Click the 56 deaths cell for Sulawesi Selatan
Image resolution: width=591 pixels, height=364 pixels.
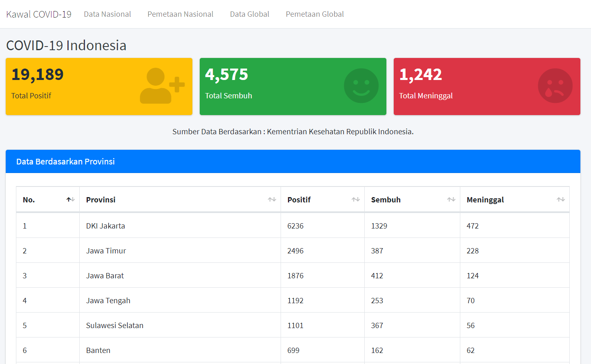(515, 325)
